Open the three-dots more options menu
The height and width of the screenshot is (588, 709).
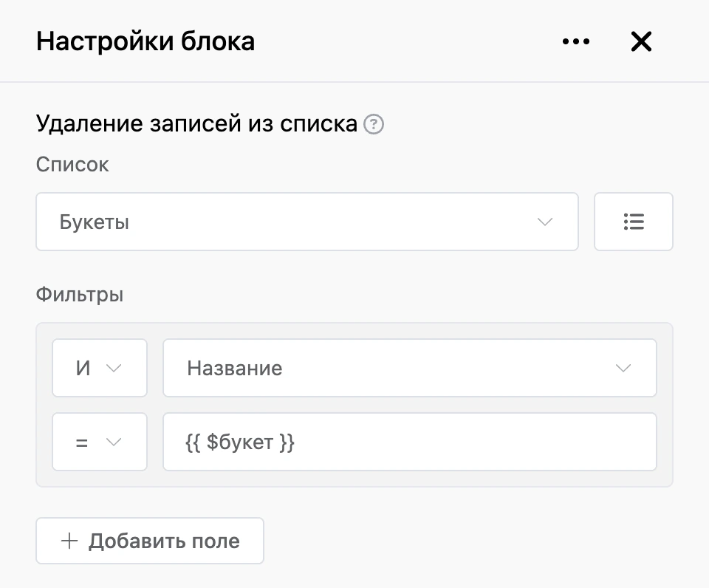[575, 41]
